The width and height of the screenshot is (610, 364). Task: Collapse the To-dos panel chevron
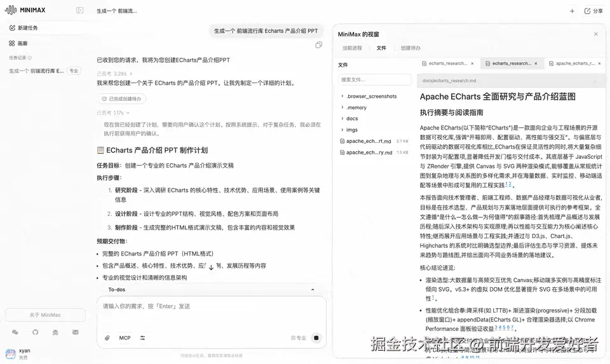[313, 290]
